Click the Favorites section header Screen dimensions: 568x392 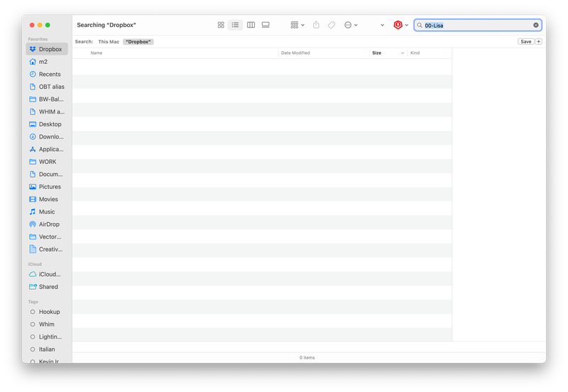38,39
